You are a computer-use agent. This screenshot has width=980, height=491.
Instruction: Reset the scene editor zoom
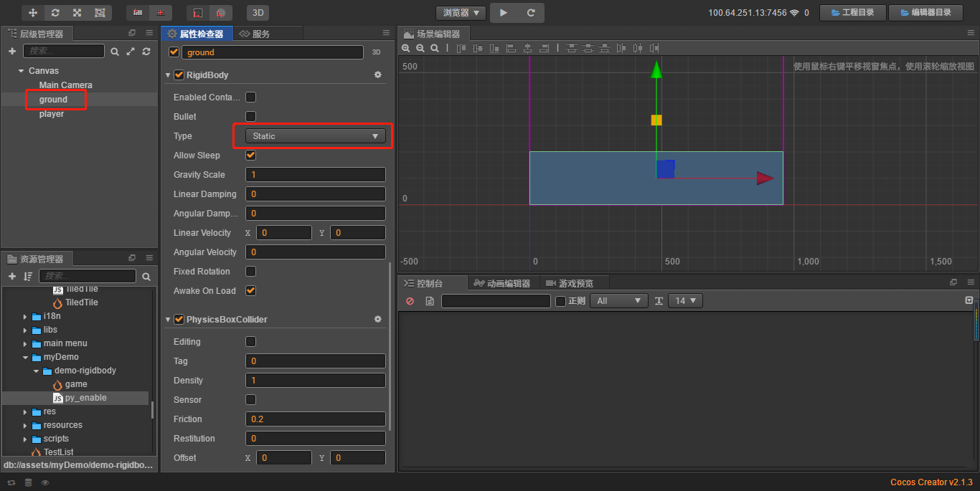(x=435, y=48)
